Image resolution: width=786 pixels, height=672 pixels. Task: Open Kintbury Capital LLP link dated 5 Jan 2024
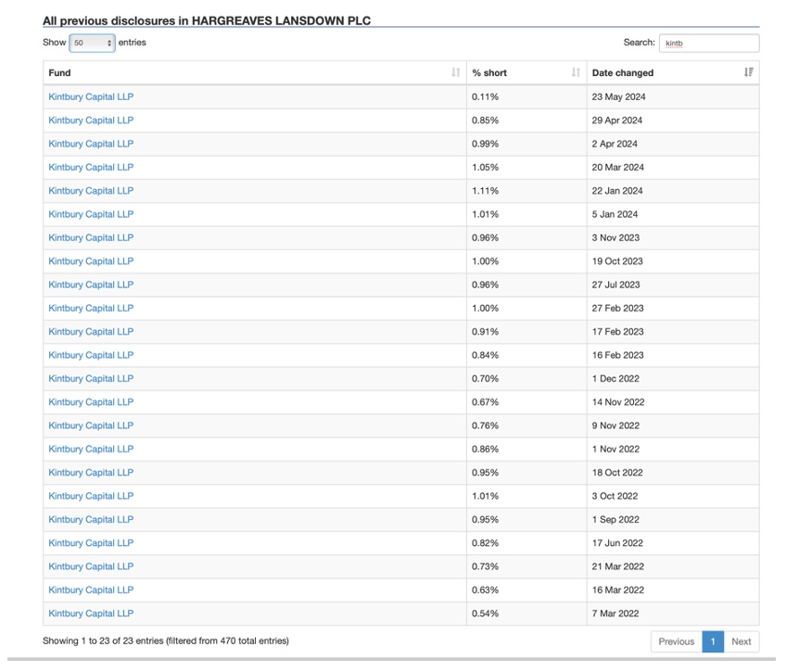91,214
